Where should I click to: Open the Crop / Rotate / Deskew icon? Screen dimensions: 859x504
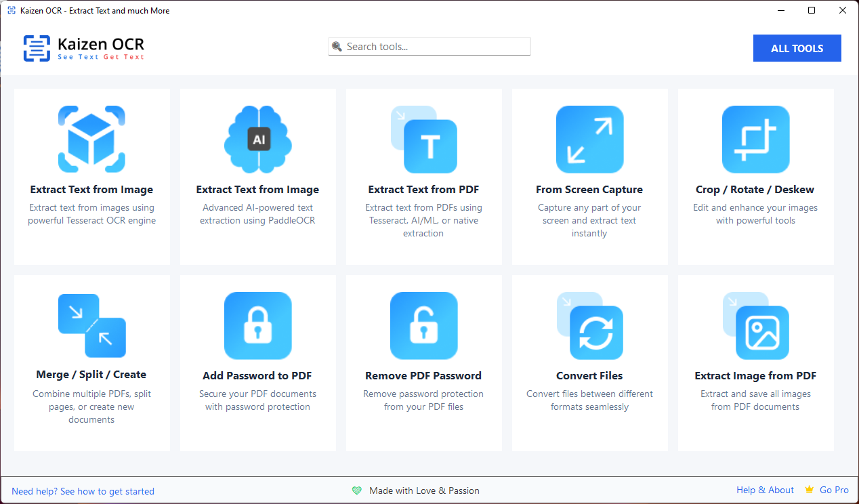[x=755, y=139]
